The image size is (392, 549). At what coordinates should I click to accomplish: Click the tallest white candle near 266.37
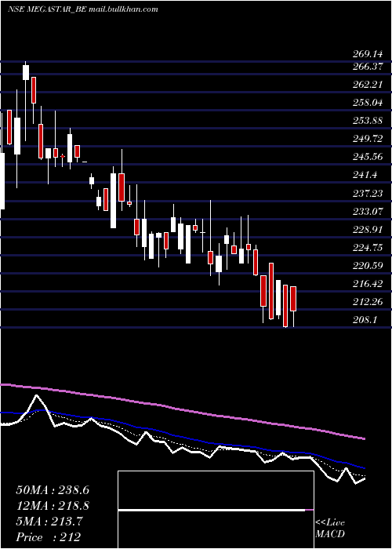[26, 72]
